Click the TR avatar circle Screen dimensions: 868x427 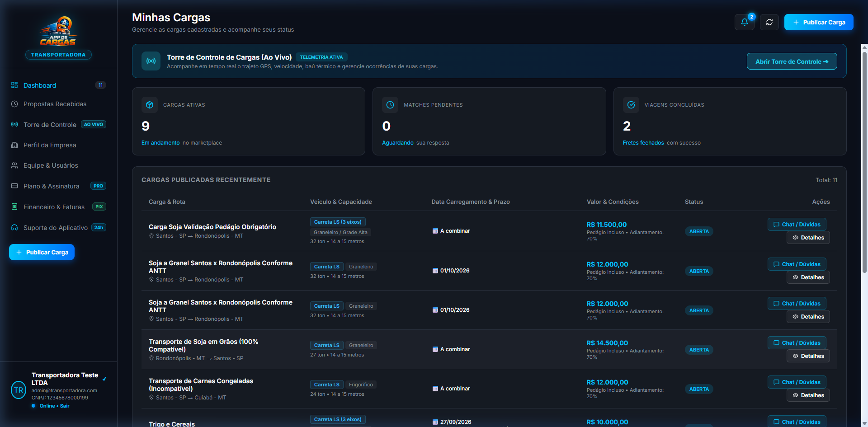(19, 390)
